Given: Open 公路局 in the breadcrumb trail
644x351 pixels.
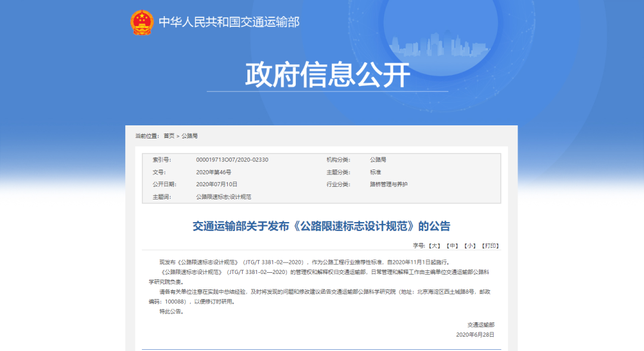Looking at the screenshot, I should pos(190,136).
